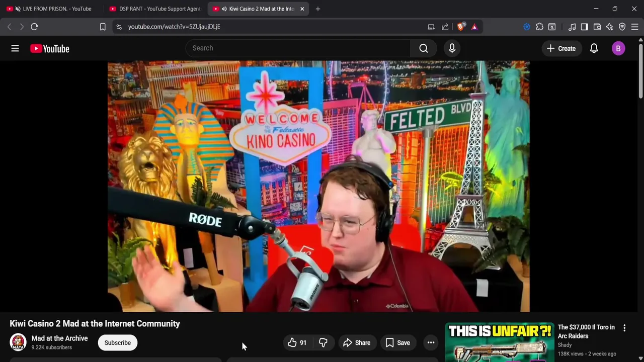This screenshot has height=362, width=644.
Task: Go forward in browser history
Action: [22, 27]
